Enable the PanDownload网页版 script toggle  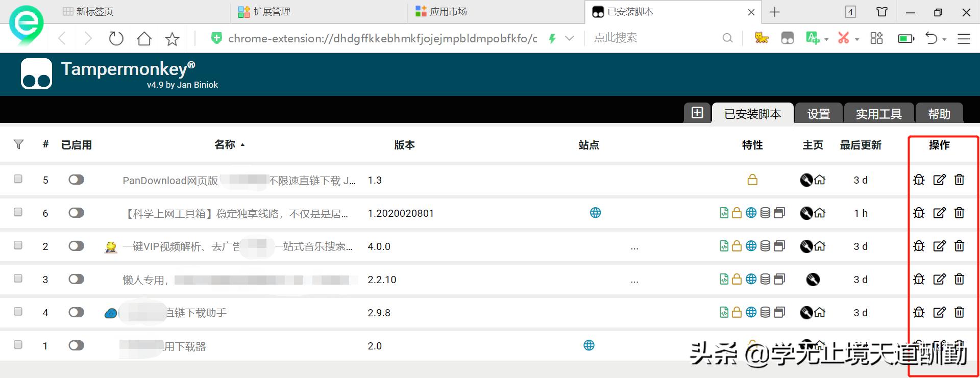point(76,180)
